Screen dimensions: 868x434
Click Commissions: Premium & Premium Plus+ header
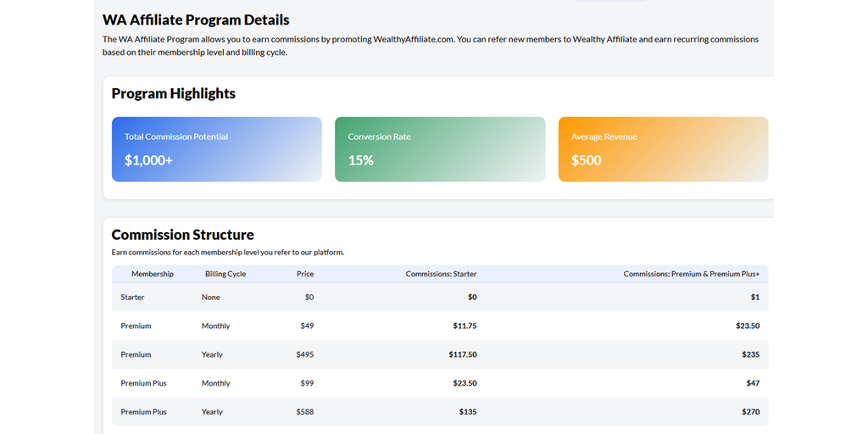point(692,274)
